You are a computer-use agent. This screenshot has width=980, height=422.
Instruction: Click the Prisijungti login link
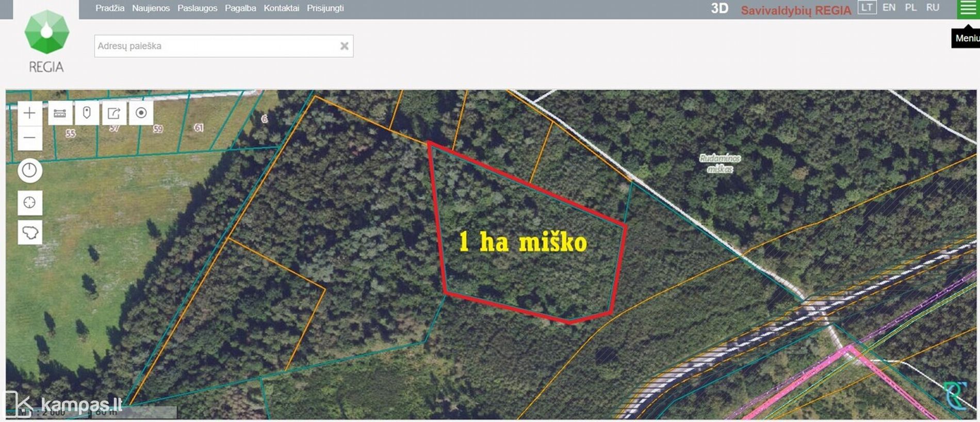point(325,8)
